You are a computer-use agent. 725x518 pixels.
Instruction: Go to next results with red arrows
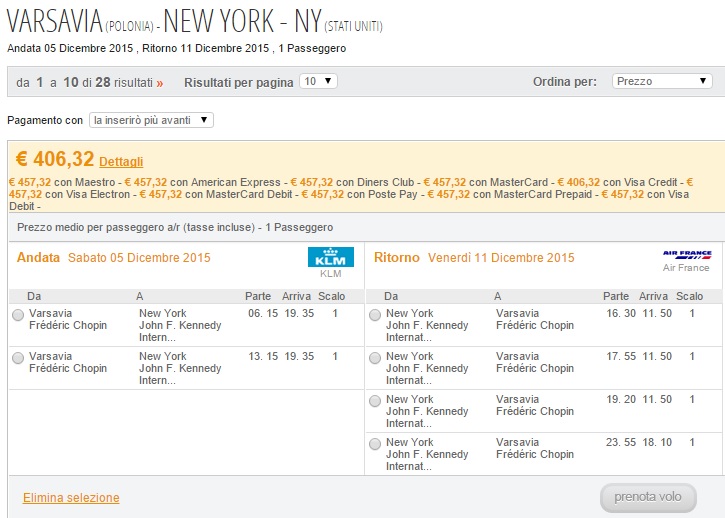[160, 83]
